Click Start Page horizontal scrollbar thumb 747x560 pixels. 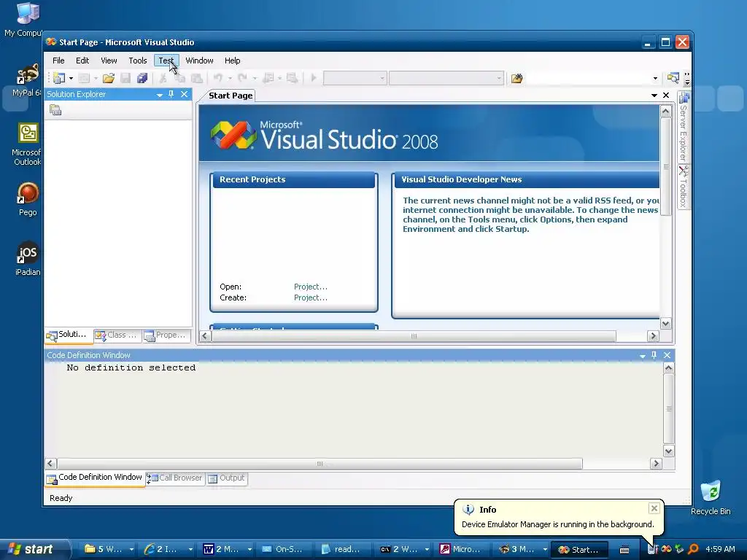[x=414, y=335]
